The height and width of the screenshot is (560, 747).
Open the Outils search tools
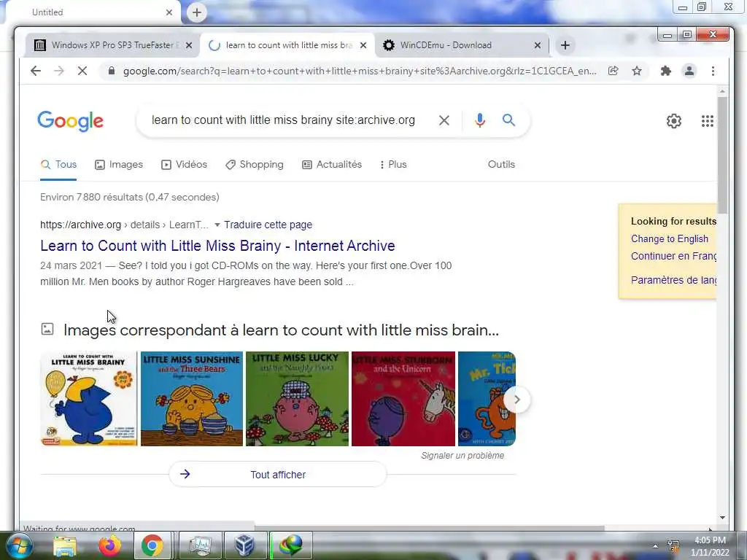pyautogui.click(x=501, y=164)
